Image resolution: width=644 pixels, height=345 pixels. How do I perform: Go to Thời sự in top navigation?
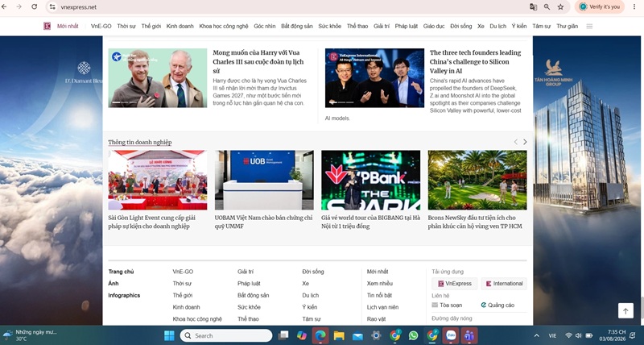tap(126, 26)
